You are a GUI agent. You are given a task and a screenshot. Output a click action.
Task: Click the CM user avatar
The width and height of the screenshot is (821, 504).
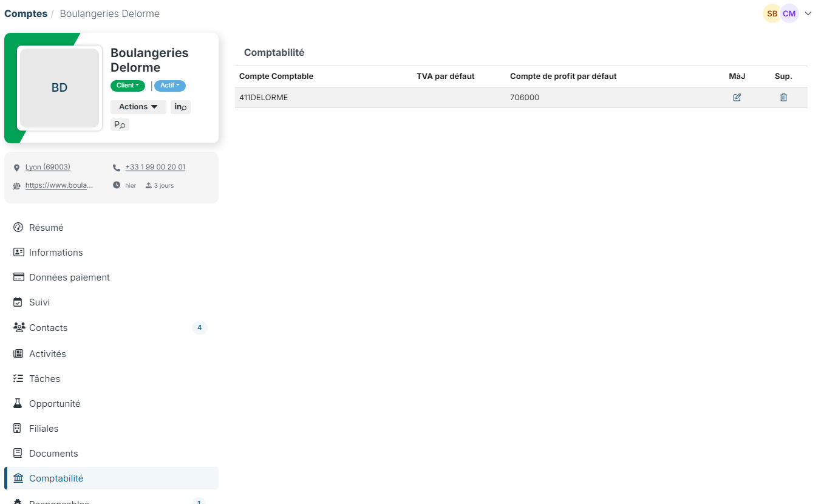click(789, 13)
